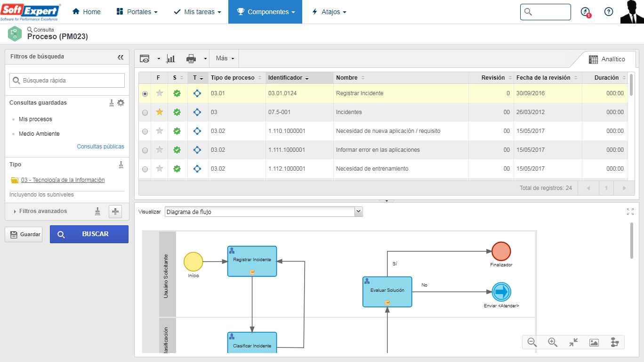This screenshot has width=644, height=362.
Task: Zoom in on the flow diagram
Action: coord(553,343)
